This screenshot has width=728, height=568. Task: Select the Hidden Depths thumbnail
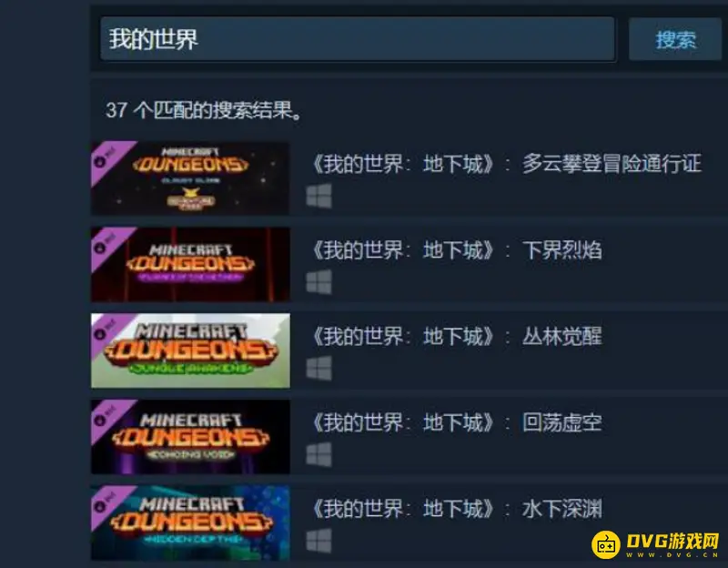tap(190, 523)
